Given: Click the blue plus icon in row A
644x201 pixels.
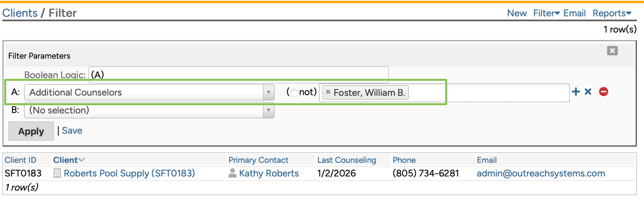Looking at the screenshot, I should (576, 92).
